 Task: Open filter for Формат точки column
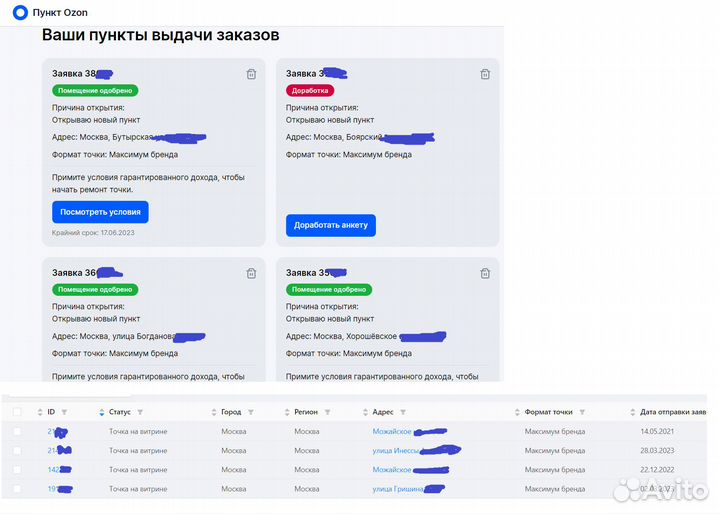585,412
